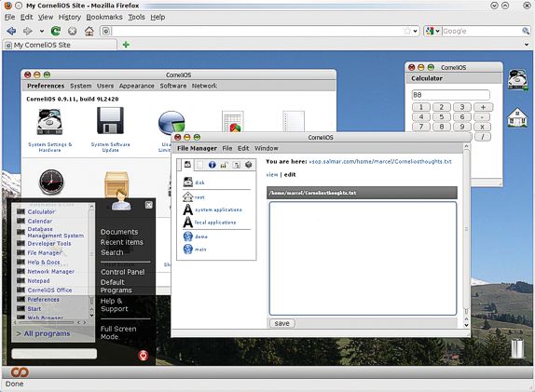Open search engine selector dropdown

pos(432,31)
